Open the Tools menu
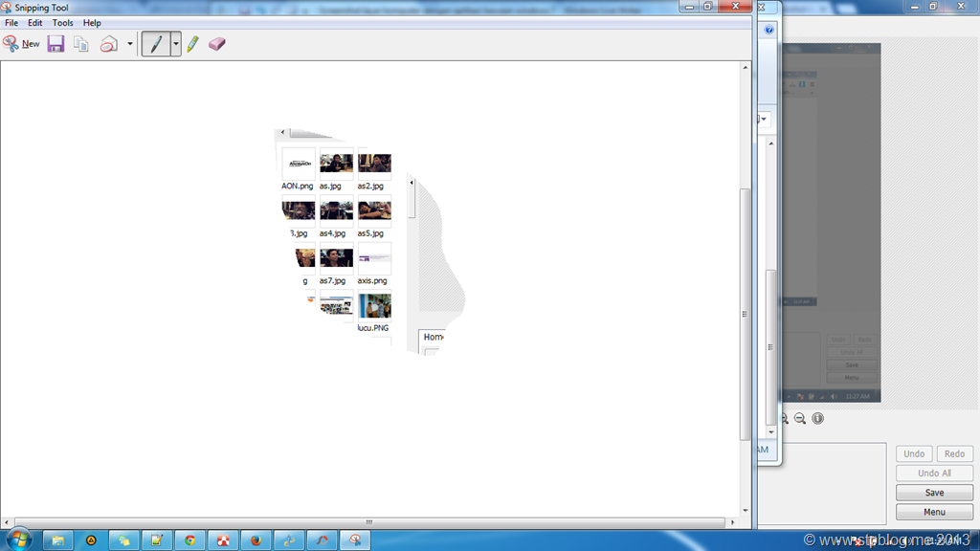Image resolution: width=980 pixels, height=551 pixels. click(x=62, y=23)
